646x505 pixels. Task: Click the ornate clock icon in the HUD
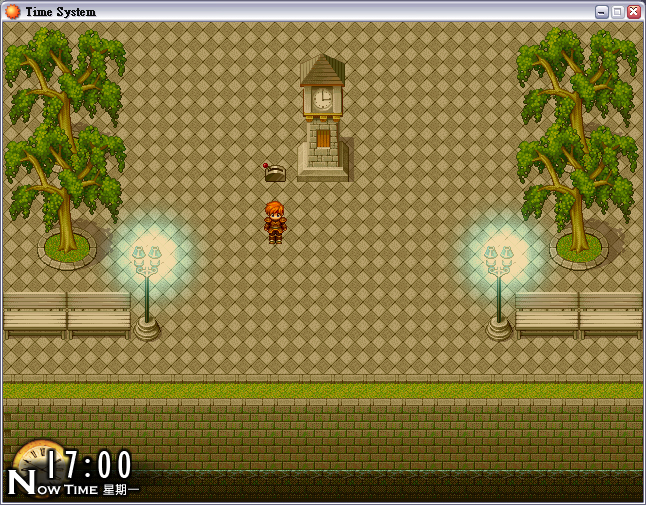click(x=39, y=467)
